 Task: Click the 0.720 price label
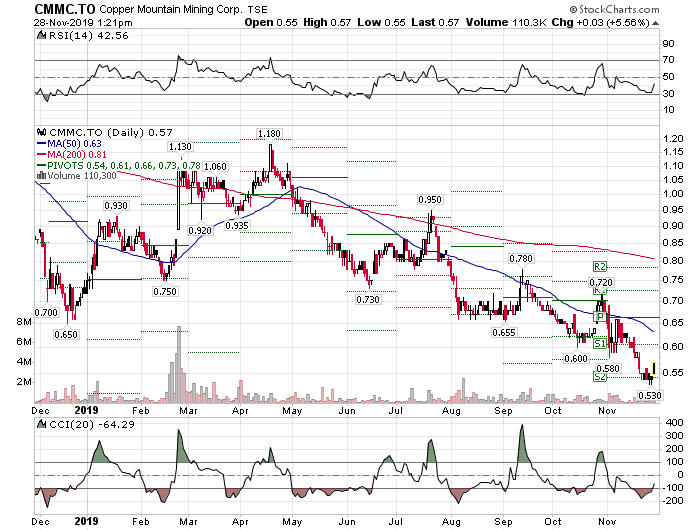click(601, 282)
